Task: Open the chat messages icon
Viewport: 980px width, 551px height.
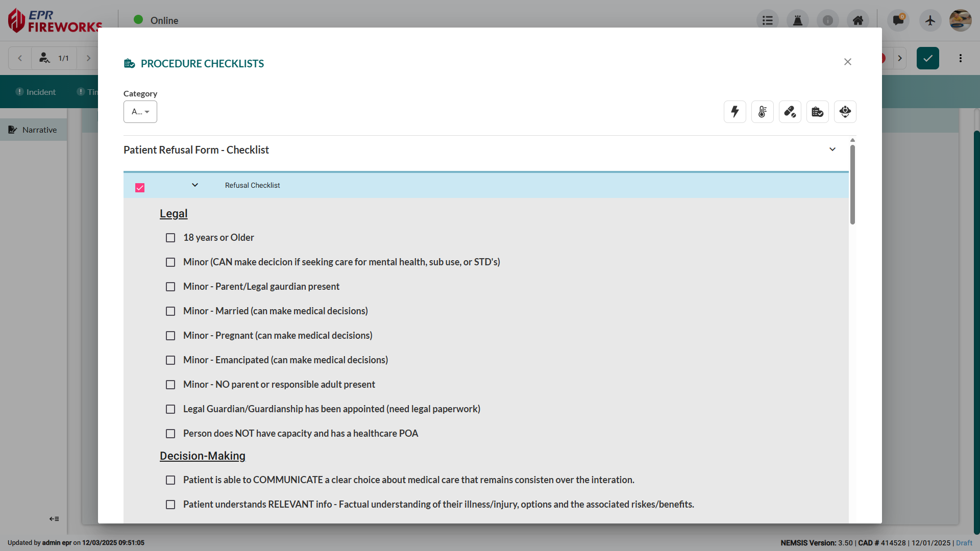Action: [898, 20]
